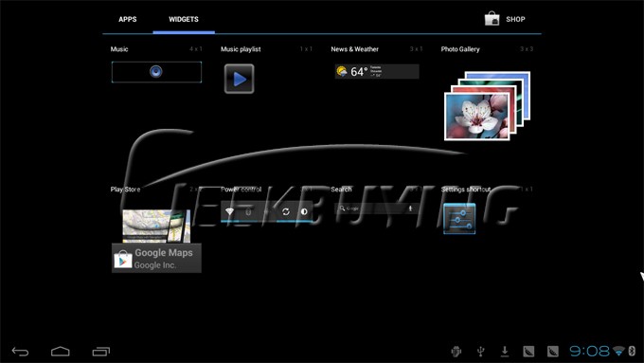Image resolution: width=644 pixels, height=363 pixels.
Task: Select the Settings shortcut sliders icon
Action: (x=459, y=219)
